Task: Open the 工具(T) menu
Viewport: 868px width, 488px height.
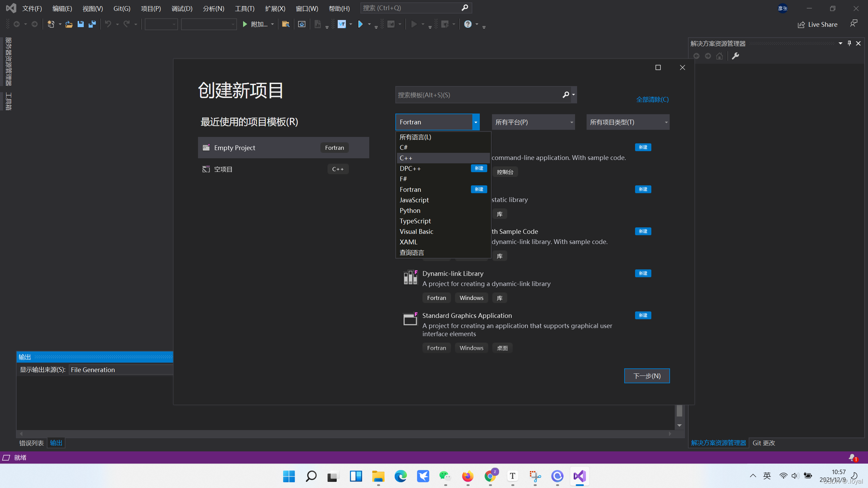Action: pos(244,8)
